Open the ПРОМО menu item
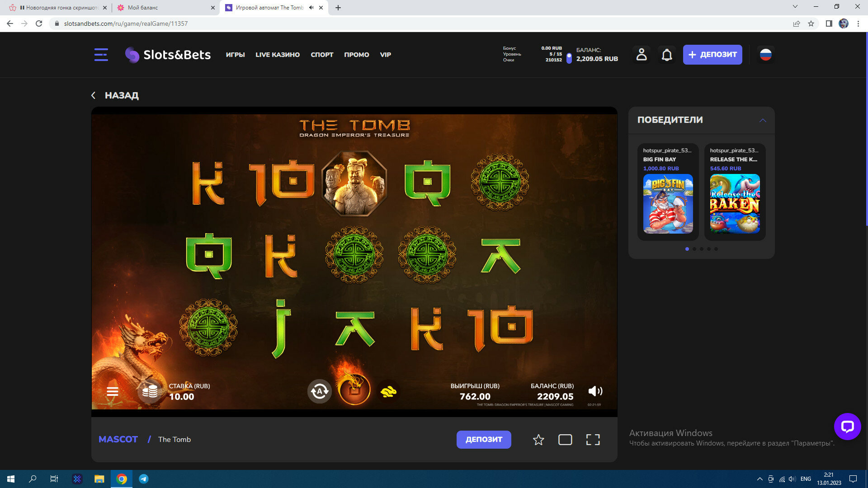This screenshot has width=868, height=488. point(356,55)
